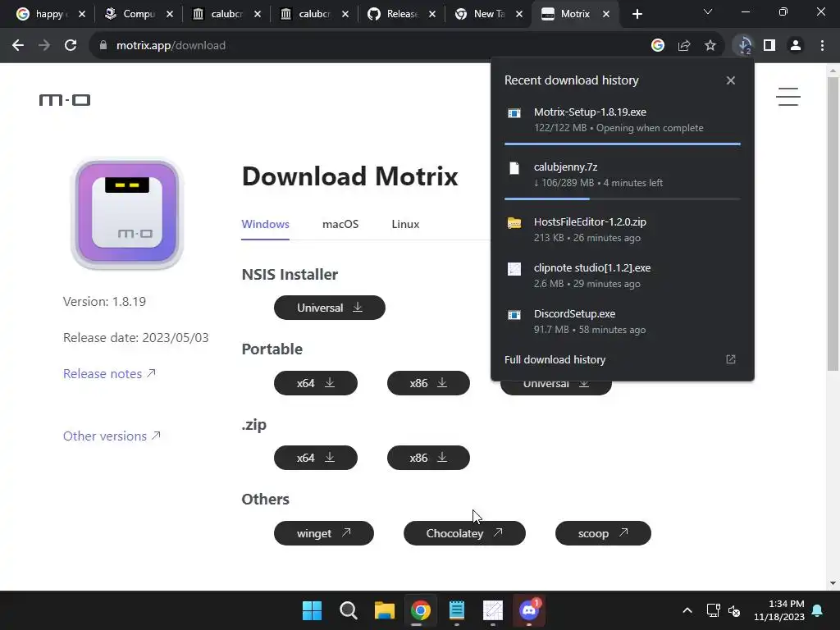Open the Chocolatey install link
The height and width of the screenshot is (630, 840).
click(x=464, y=533)
